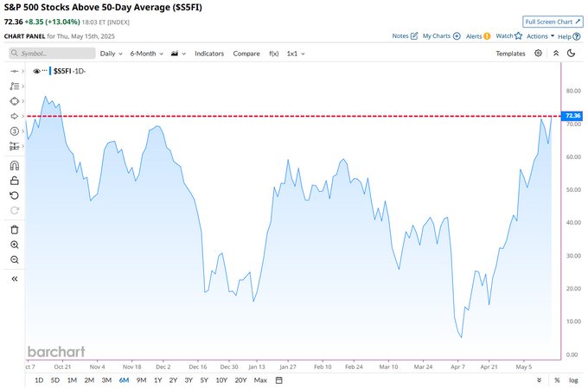Expand the Actions dropdown

click(540, 36)
